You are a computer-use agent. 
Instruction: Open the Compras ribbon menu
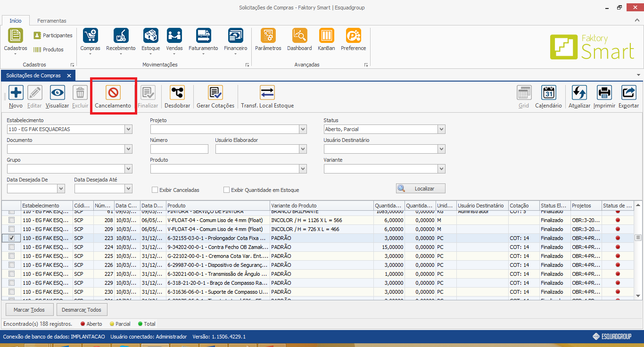(90, 40)
